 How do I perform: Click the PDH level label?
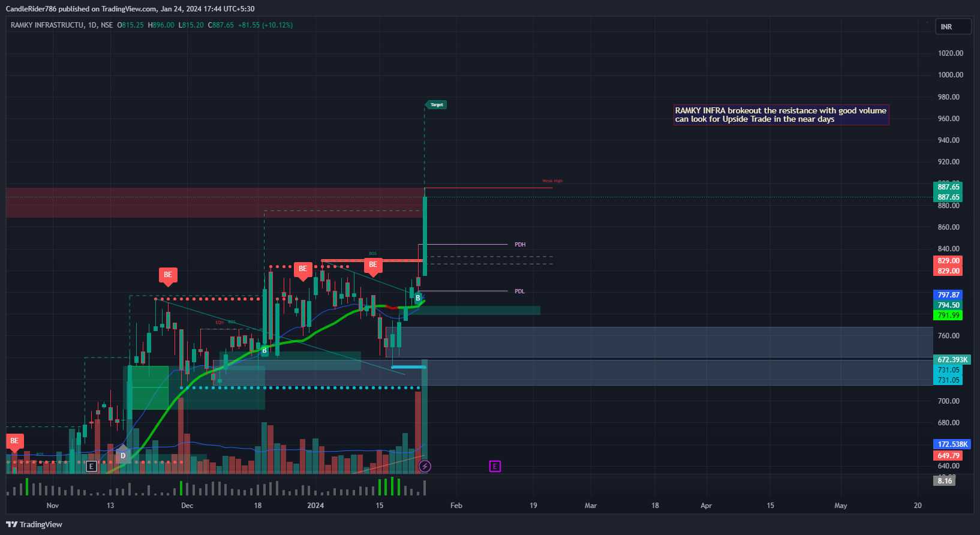point(520,245)
